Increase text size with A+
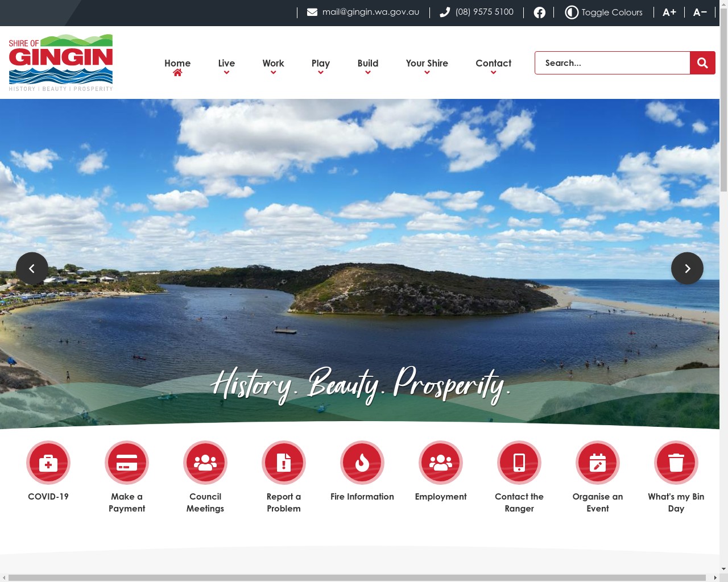 [x=669, y=12]
